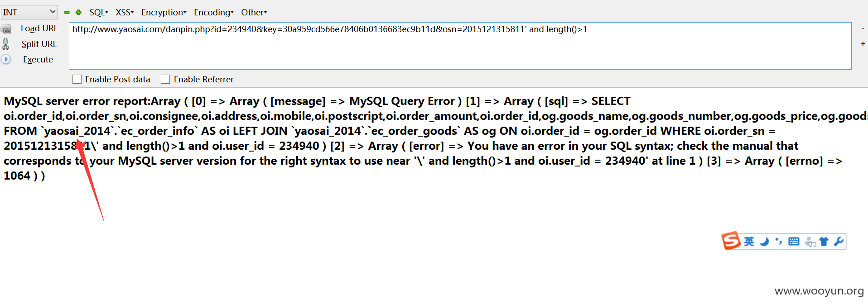Screen dimensions: 868x304
Task: Enable Post data checkbox
Action: [77, 79]
